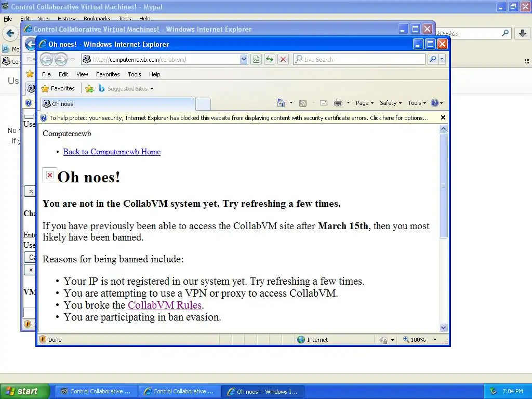Open History menu in Mypal window

coord(66,19)
